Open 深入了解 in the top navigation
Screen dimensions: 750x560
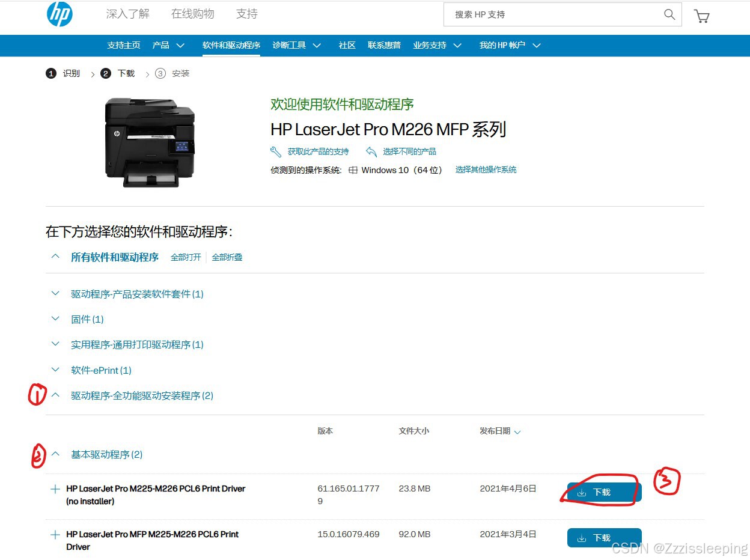128,14
